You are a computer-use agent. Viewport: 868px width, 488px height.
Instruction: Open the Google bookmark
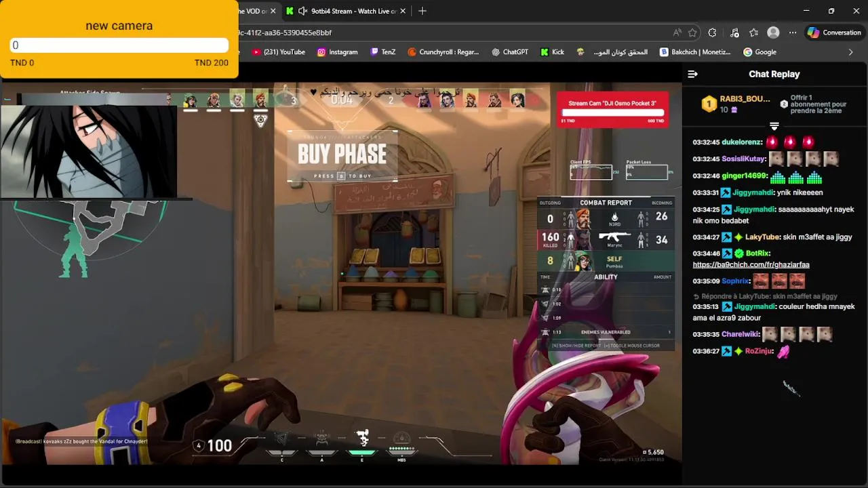pyautogui.click(x=759, y=52)
